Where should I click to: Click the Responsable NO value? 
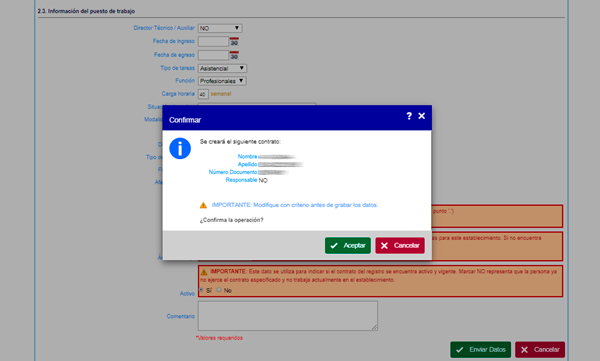point(263,180)
